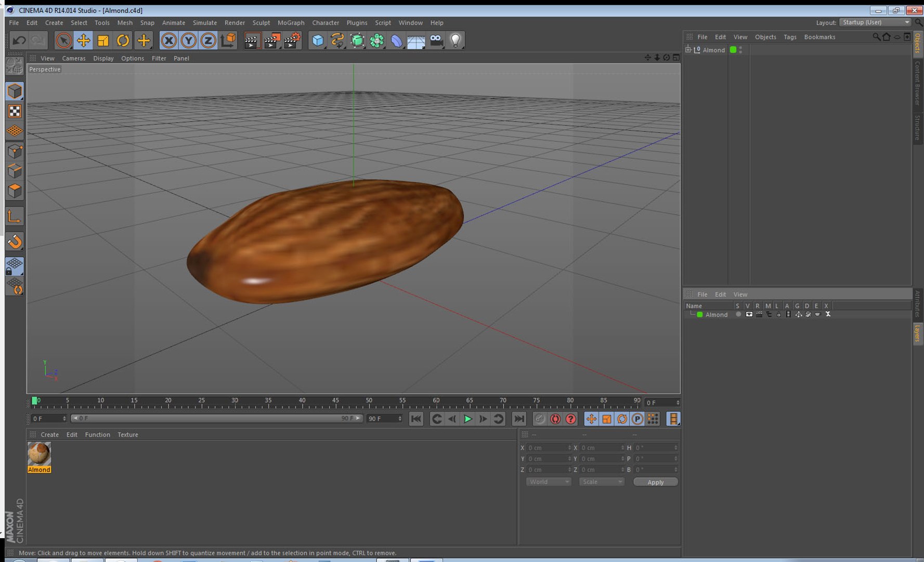
Task: Open Texture menu in Material Manager
Action: [x=127, y=435]
